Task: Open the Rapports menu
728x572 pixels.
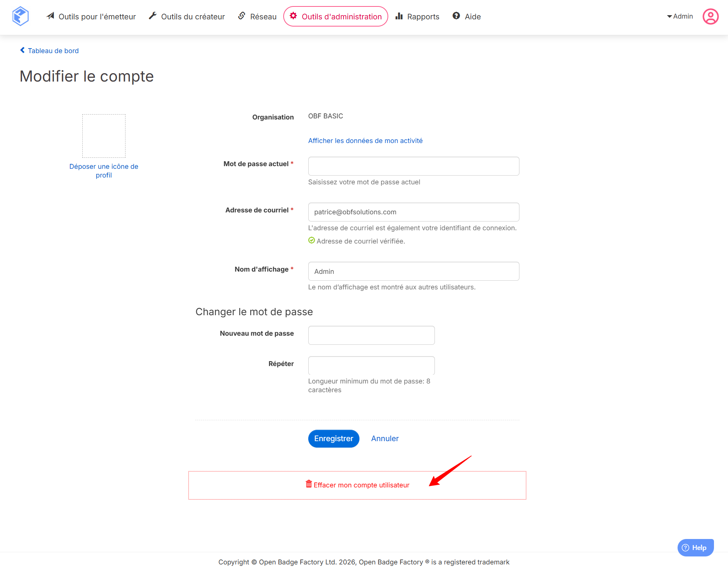Action: [x=417, y=17]
